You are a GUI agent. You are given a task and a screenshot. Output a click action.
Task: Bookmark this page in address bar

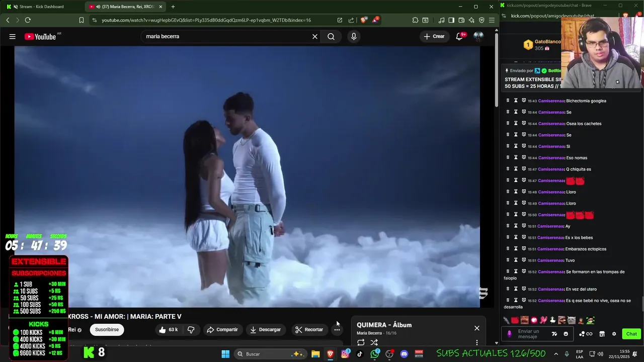[x=82, y=20]
